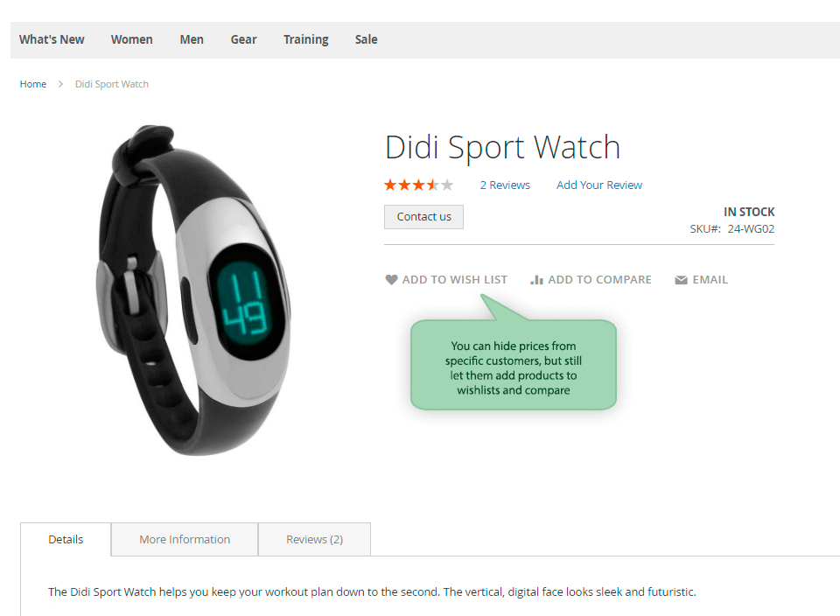Open the What's New menu
840x616 pixels.
[x=52, y=39]
